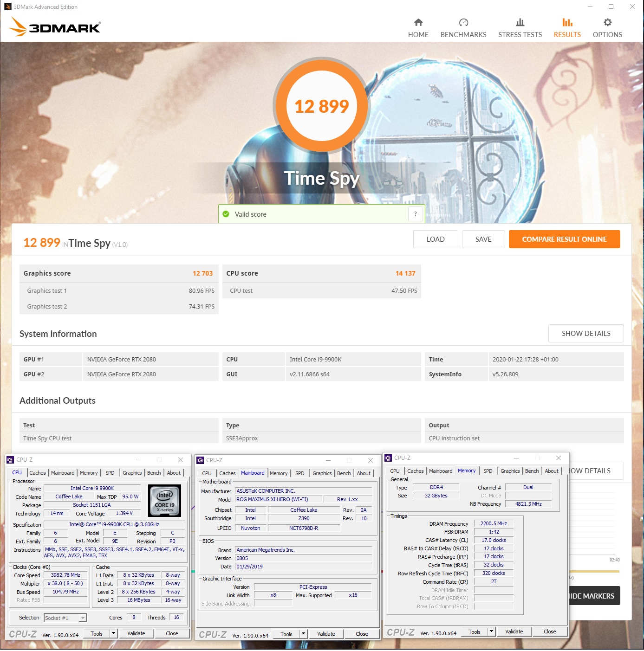
Task: Minimize the CPU-Z Memory window
Action: coord(517,458)
